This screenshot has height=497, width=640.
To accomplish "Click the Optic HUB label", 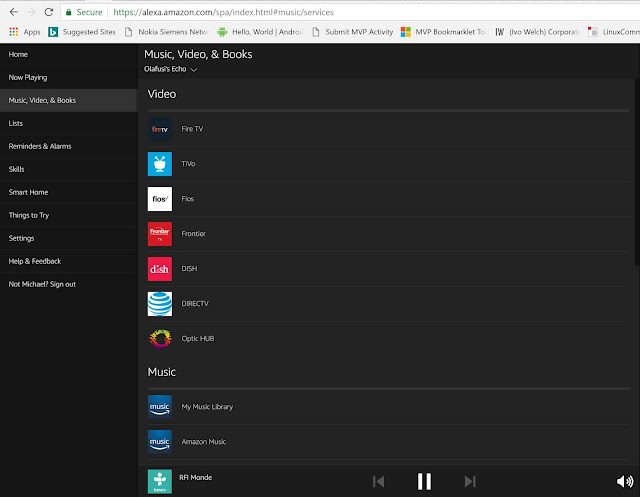I will click(198, 339).
